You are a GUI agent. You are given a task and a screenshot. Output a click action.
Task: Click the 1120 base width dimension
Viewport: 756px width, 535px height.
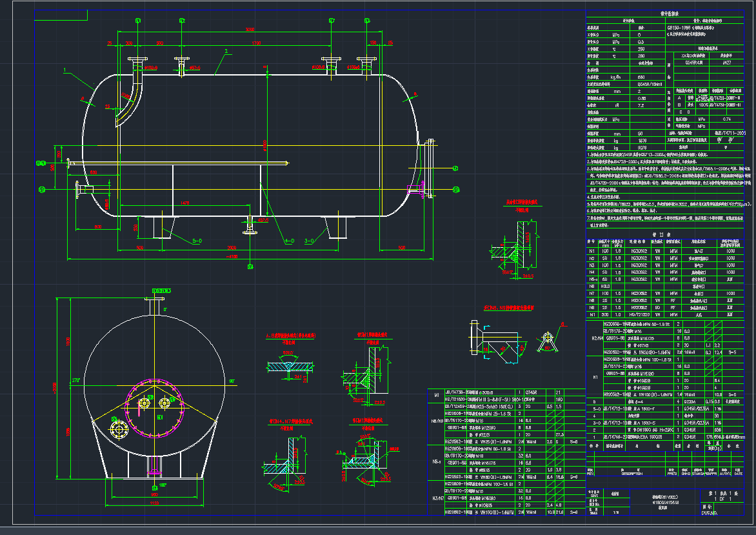(x=154, y=502)
